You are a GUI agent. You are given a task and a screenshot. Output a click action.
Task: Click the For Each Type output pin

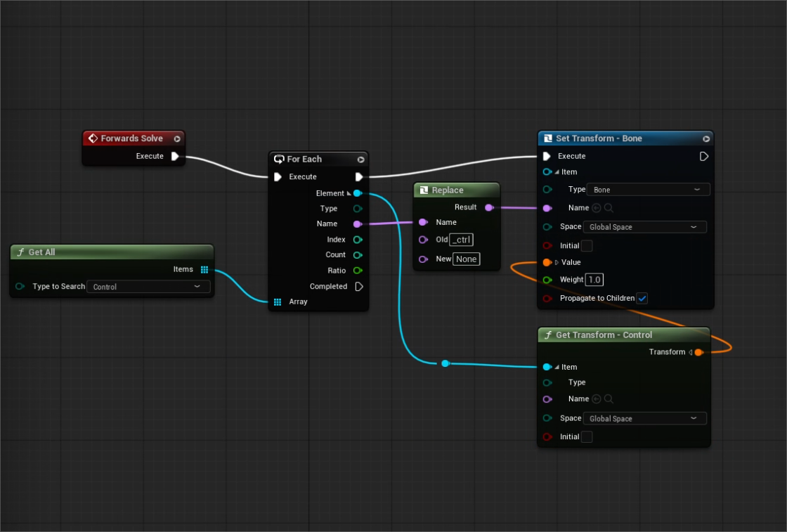coord(358,208)
